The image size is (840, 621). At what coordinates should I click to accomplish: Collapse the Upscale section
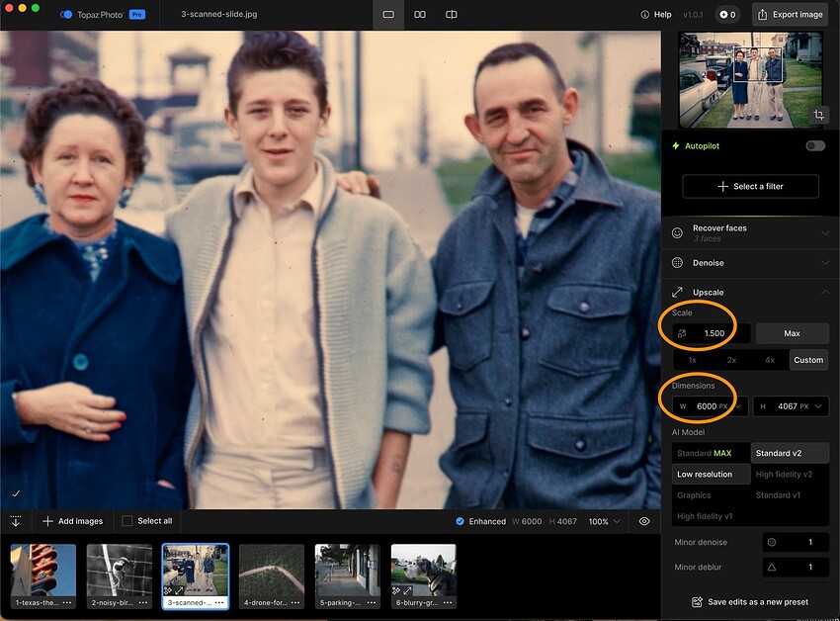click(827, 293)
